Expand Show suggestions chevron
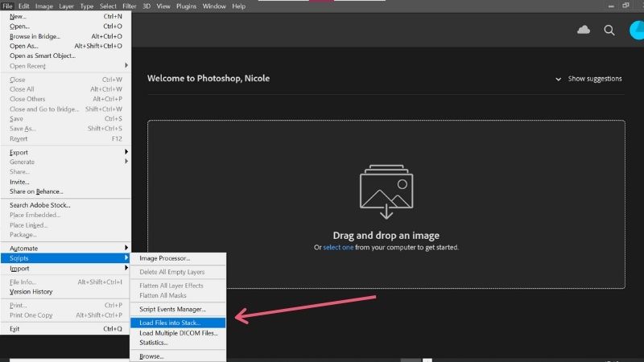Viewport: 644px width, 362px height. 558,79
